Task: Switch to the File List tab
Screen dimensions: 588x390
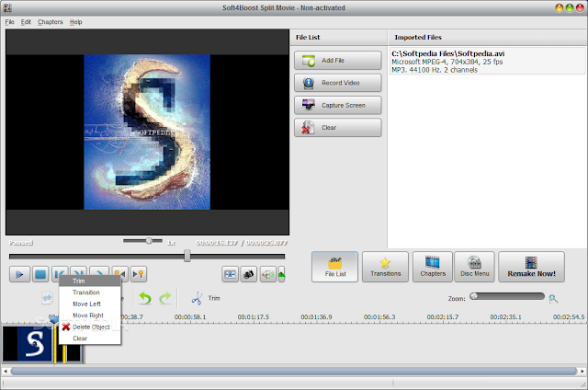Action: pos(334,267)
